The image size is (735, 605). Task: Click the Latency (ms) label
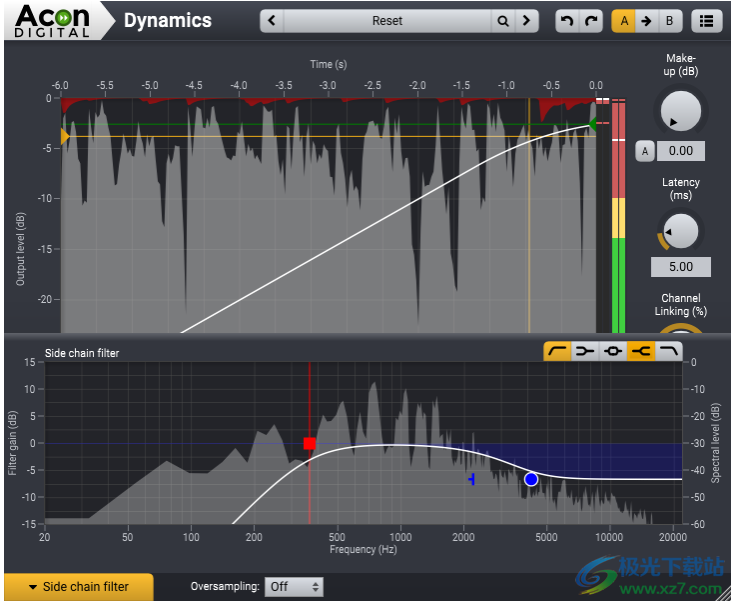pos(681,188)
